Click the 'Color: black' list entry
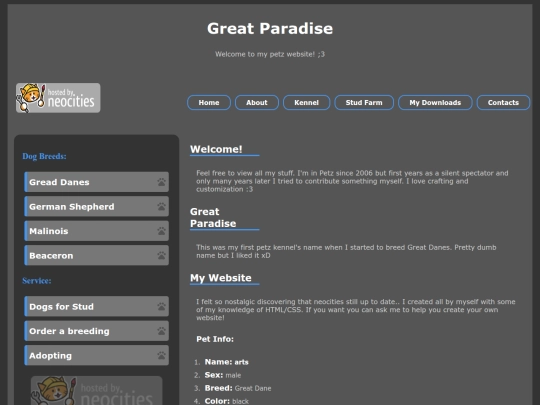 (227, 401)
